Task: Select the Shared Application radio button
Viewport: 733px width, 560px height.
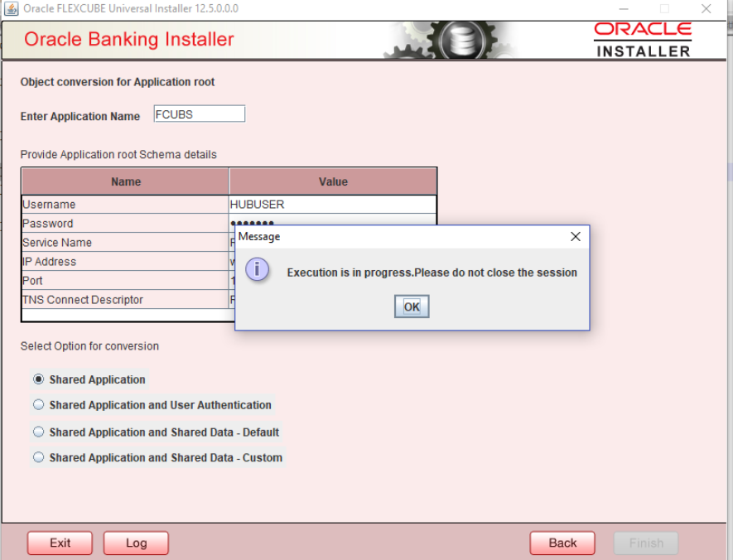Action: click(39, 379)
